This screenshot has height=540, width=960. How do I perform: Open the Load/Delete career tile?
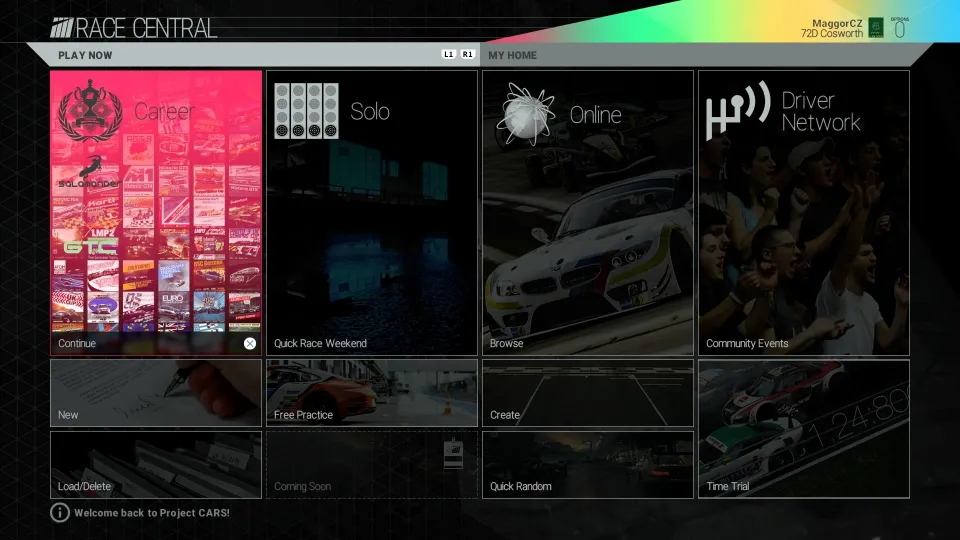[156, 464]
